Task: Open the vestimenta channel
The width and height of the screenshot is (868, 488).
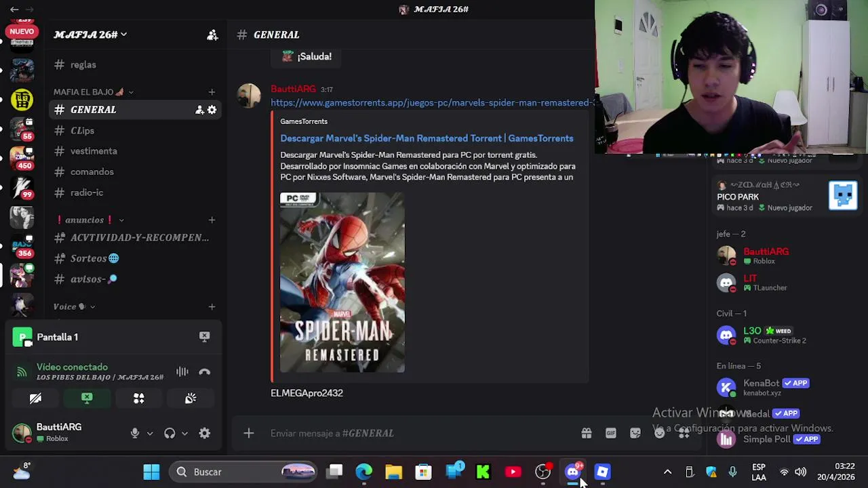Action: 135,151
